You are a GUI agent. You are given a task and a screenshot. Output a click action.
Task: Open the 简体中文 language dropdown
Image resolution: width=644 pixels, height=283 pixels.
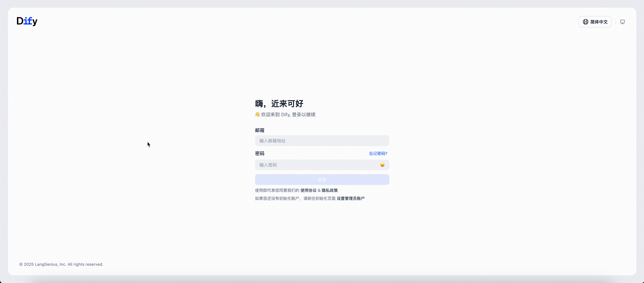point(595,22)
